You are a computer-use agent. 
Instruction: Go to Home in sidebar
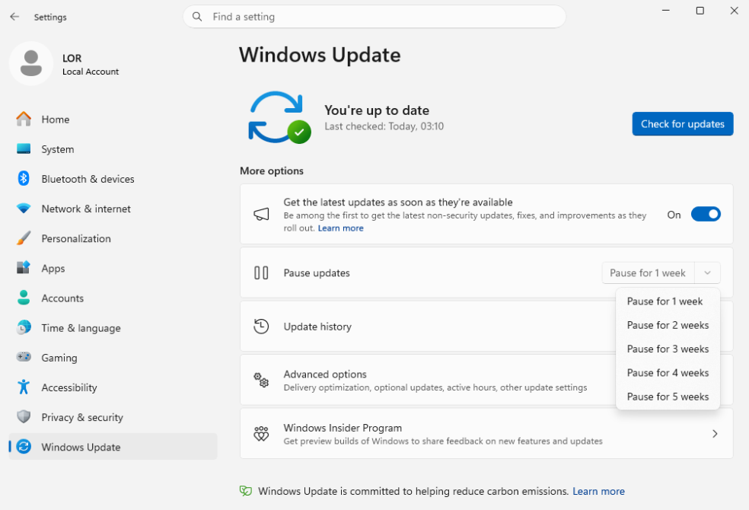click(x=113, y=119)
